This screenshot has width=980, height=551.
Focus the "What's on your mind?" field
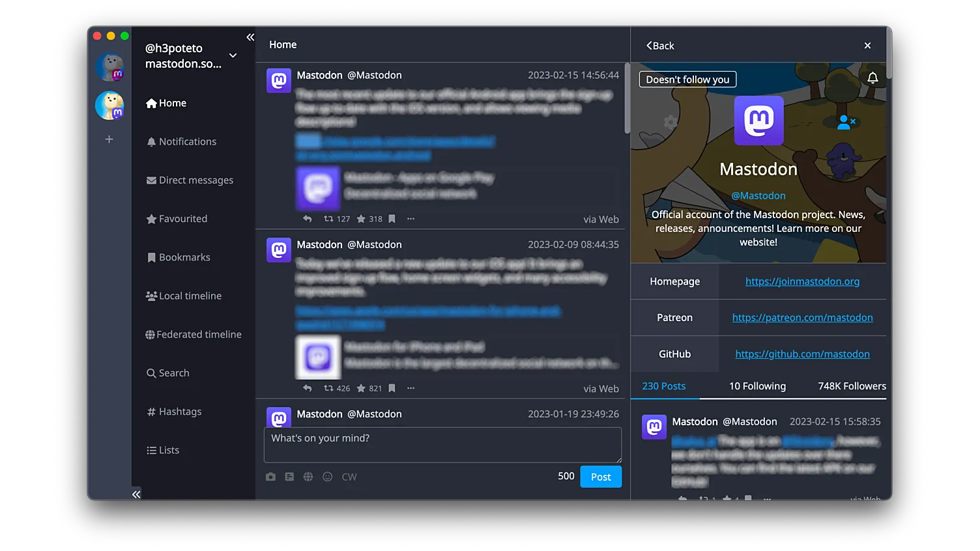pyautogui.click(x=442, y=445)
